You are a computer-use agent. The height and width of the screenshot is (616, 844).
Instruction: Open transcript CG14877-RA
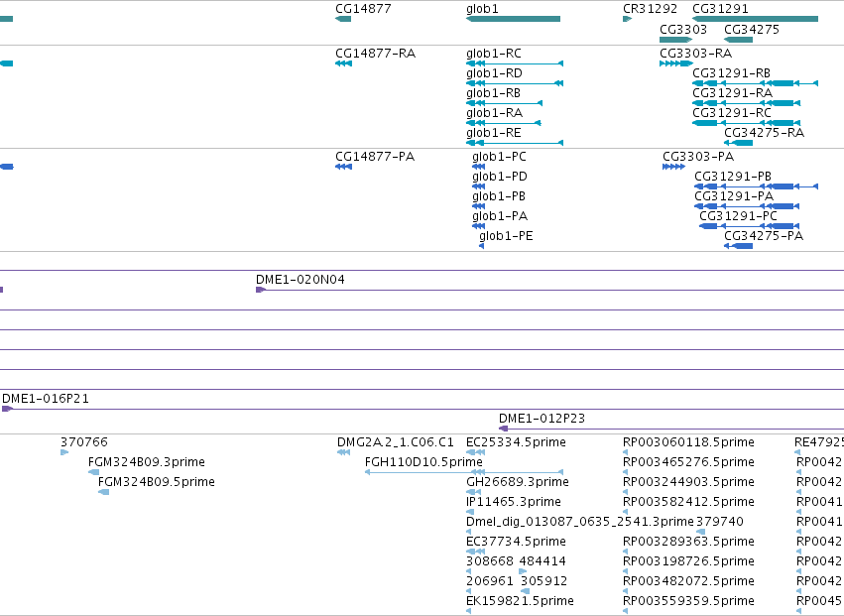click(x=375, y=54)
